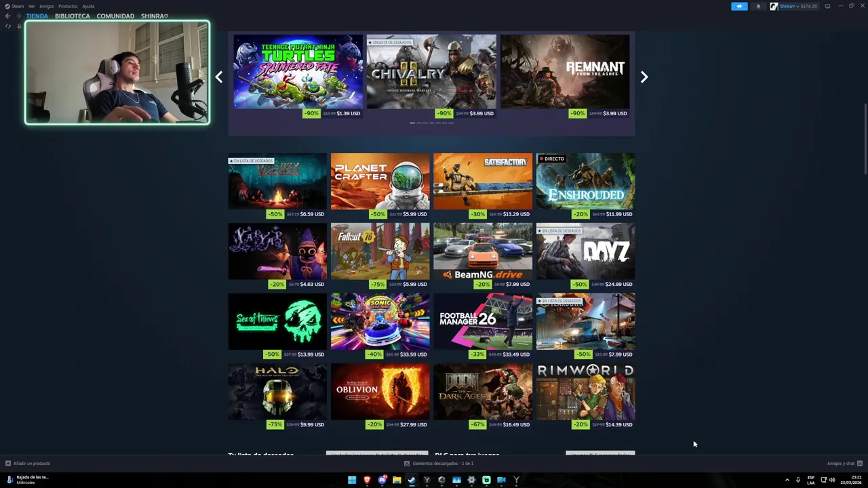Image resolution: width=868 pixels, height=488 pixels.
Task: Click the Amigos y chat icon
Action: [860, 464]
